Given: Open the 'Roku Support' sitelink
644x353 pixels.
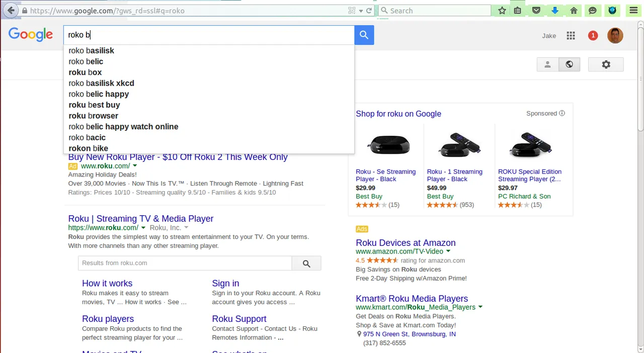Looking at the screenshot, I should (x=239, y=319).
